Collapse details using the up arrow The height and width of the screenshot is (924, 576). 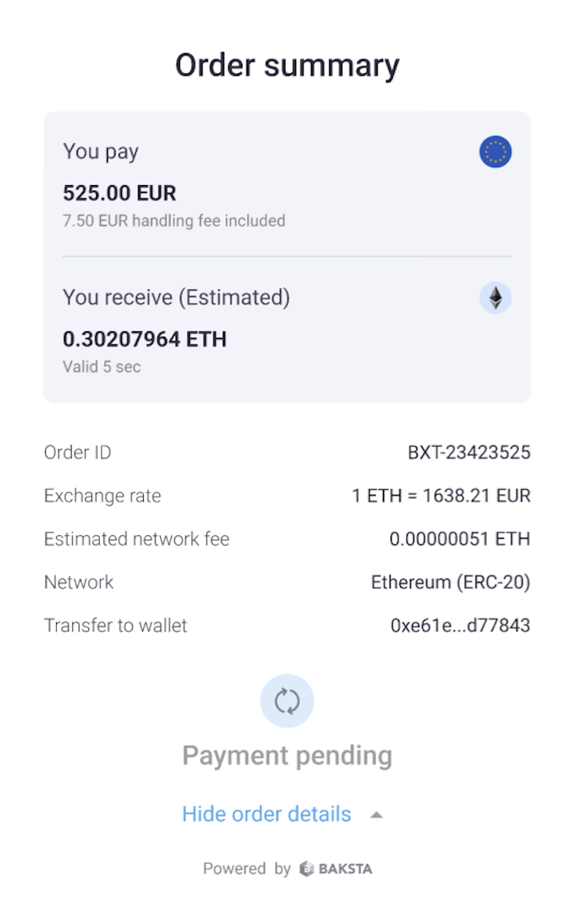[x=376, y=815]
